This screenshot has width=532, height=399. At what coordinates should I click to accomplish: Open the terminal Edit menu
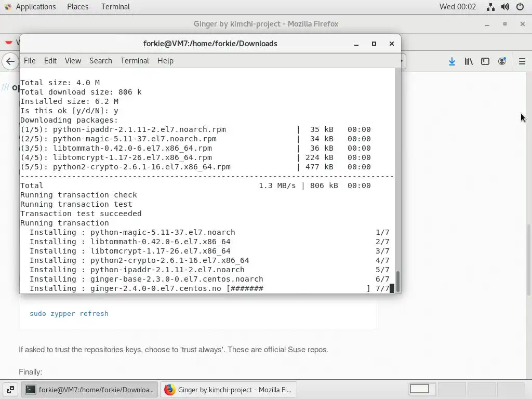point(50,61)
